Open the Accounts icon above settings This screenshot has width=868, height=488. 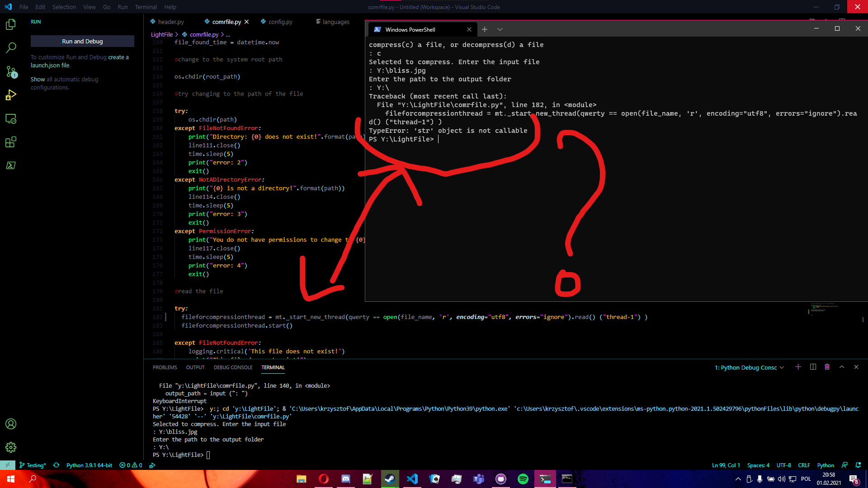click(11, 424)
